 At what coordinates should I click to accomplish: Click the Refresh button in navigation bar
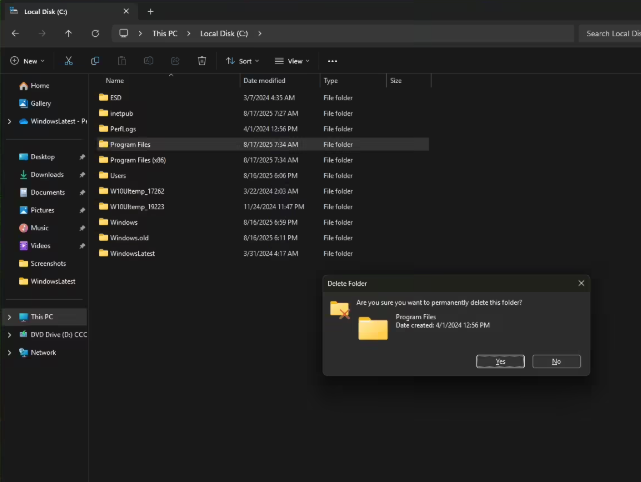95,33
